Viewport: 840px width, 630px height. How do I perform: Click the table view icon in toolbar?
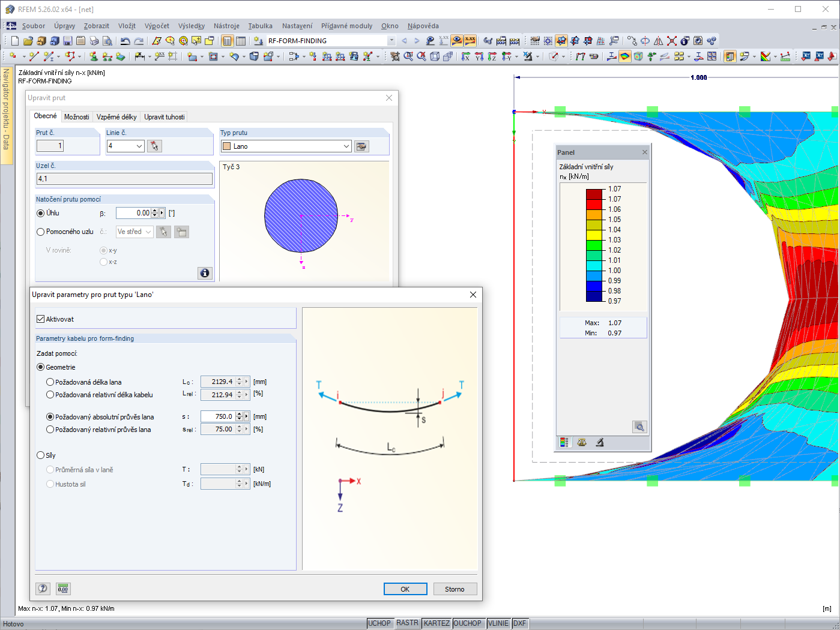pos(241,41)
